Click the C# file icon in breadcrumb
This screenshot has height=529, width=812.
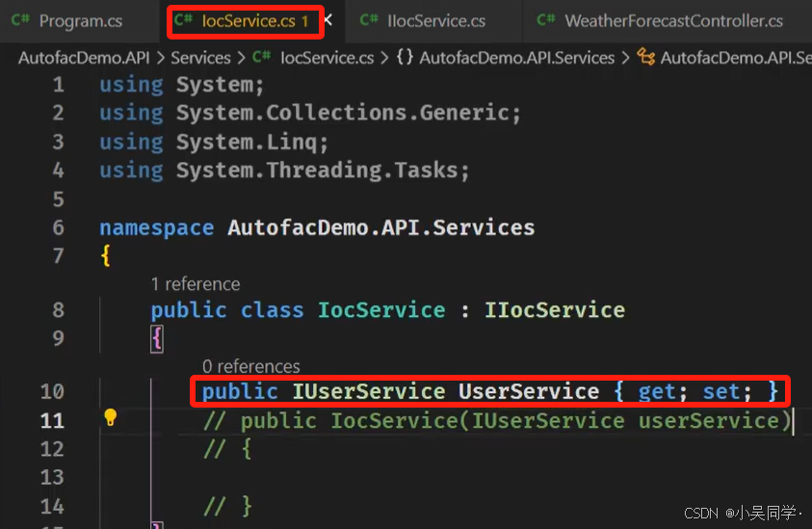coord(262,57)
